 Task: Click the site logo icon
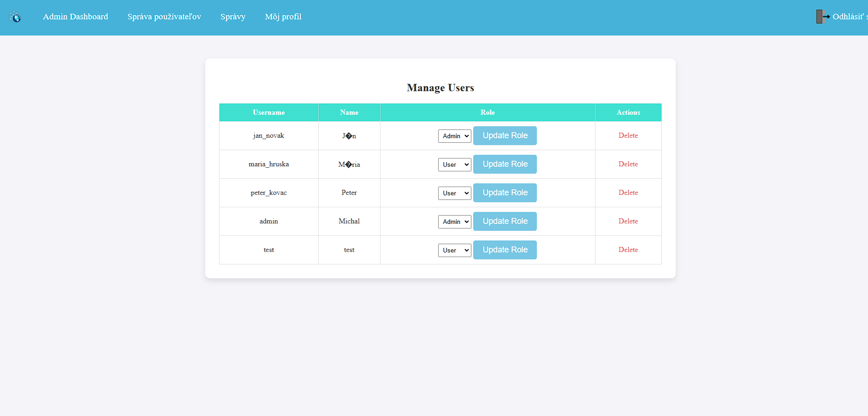(15, 17)
